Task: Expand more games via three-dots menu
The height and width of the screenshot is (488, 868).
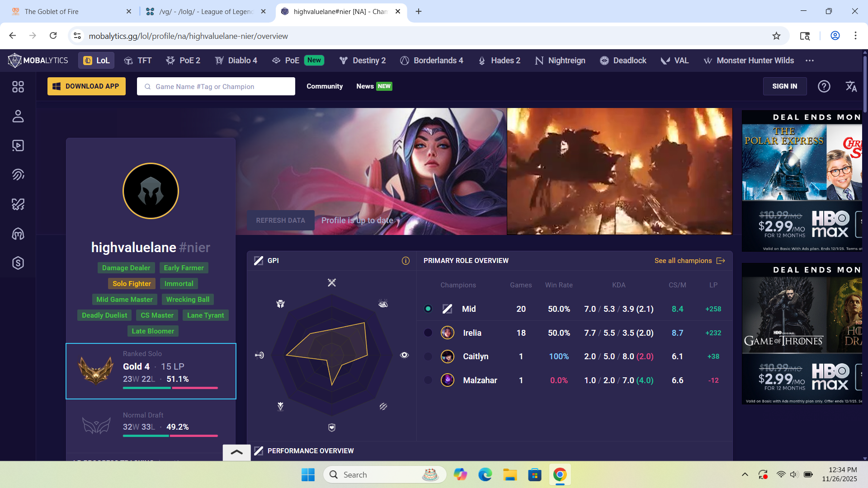Action: coord(809,61)
